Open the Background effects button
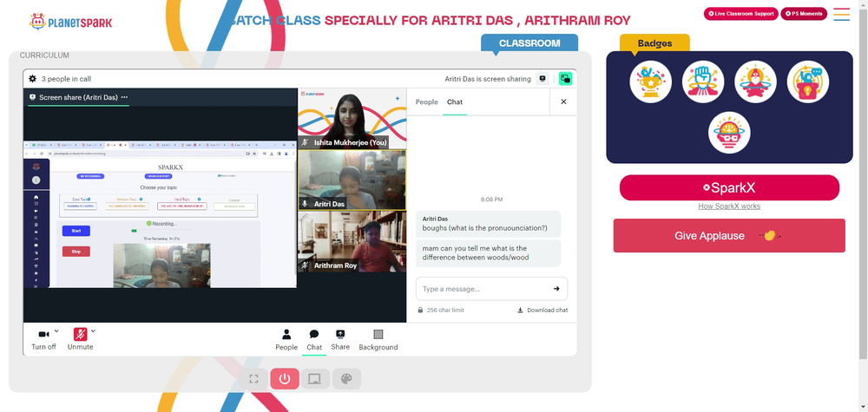The width and height of the screenshot is (868, 412). 378,339
